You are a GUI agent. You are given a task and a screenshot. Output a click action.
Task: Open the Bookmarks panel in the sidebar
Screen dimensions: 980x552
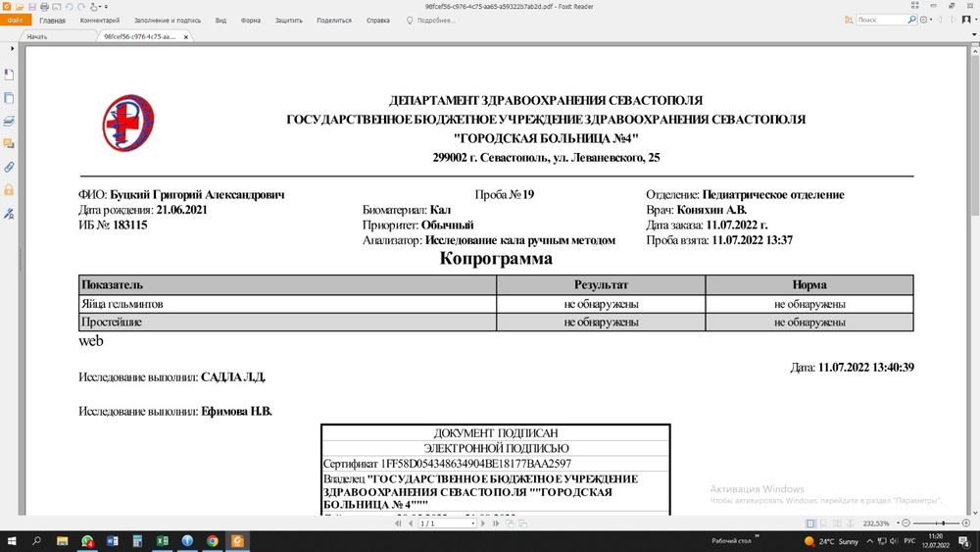coord(9,75)
